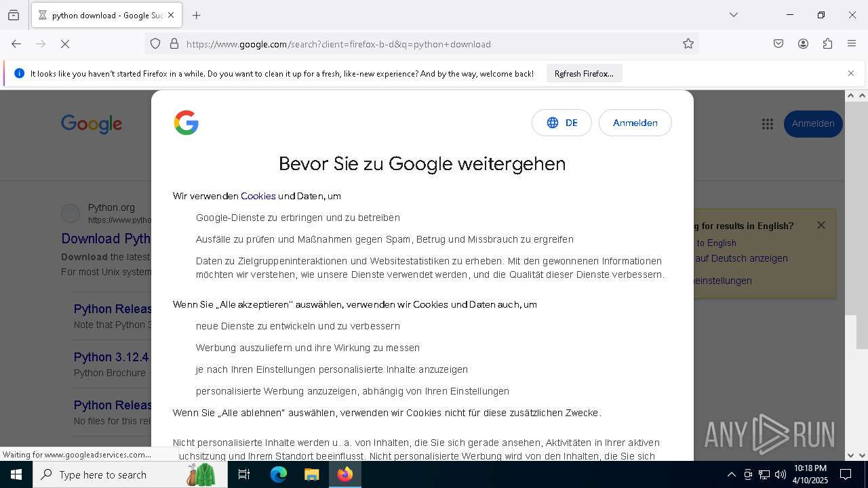
Task: Open the Windows Start menu
Action: coord(16,474)
